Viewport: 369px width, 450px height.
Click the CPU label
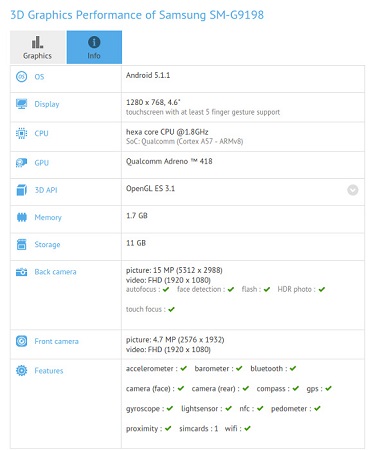tap(42, 133)
